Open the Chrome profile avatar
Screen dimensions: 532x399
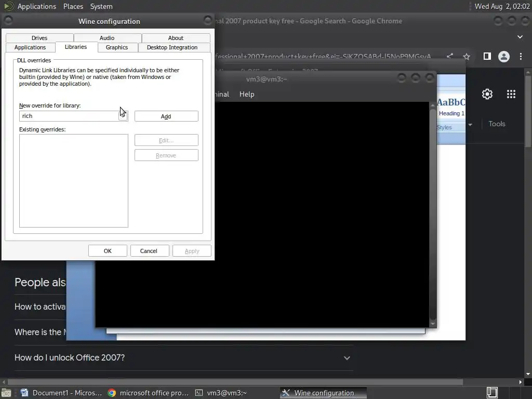[x=504, y=56]
